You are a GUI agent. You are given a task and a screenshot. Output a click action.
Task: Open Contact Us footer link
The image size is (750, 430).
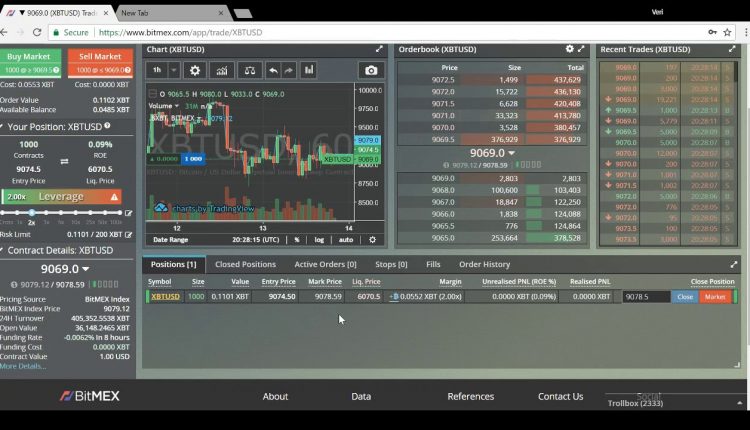click(x=561, y=396)
